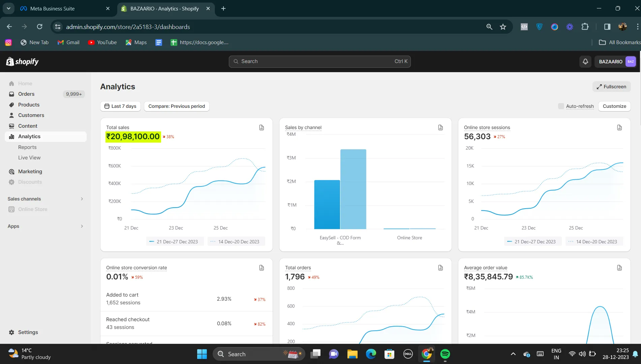This screenshot has width=641, height=364.
Task: Open report icon on Average order value card
Action: pyautogui.click(x=619, y=268)
